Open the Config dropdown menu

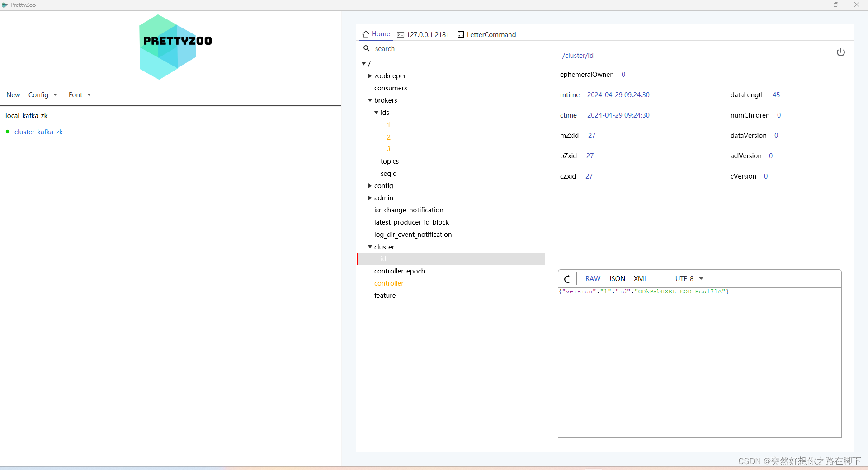(42, 95)
